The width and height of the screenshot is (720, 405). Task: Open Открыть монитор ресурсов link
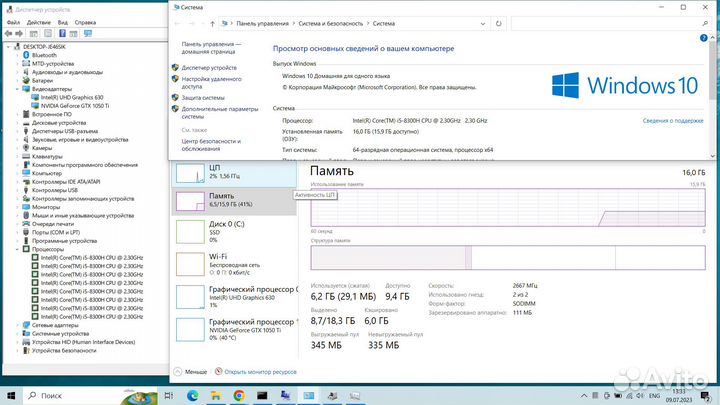point(260,372)
